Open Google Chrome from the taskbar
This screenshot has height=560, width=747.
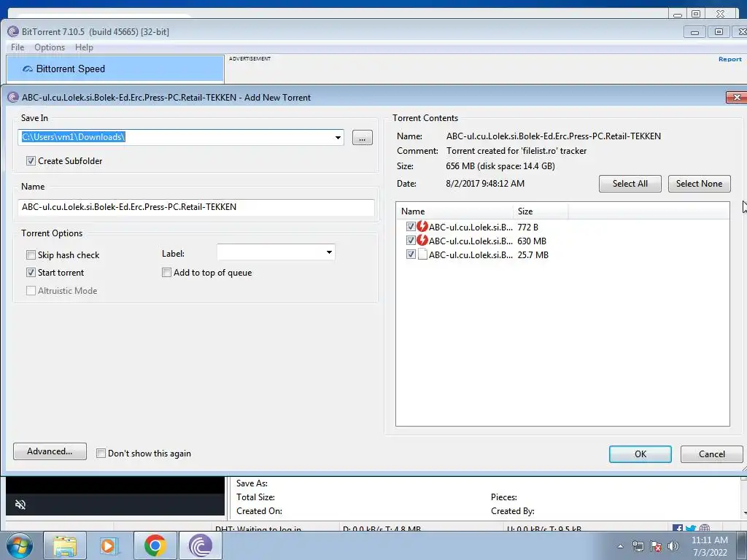(155, 545)
